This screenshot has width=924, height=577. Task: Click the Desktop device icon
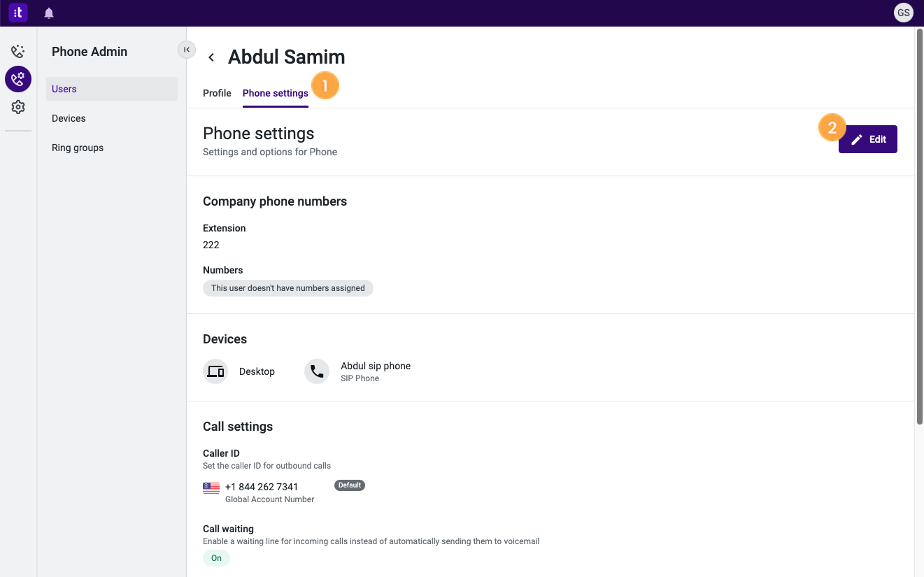pos(215,371)
